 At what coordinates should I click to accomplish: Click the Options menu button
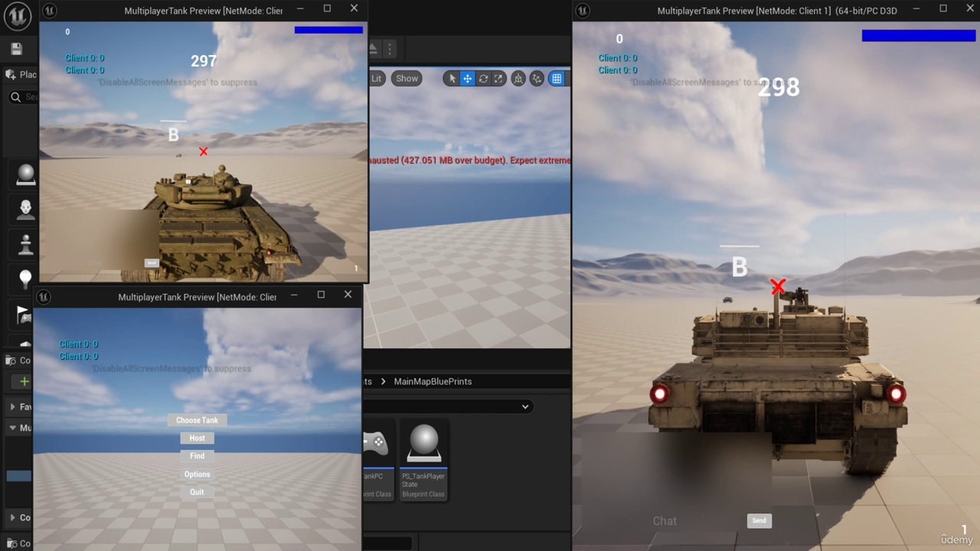click(x=197, y=474)
